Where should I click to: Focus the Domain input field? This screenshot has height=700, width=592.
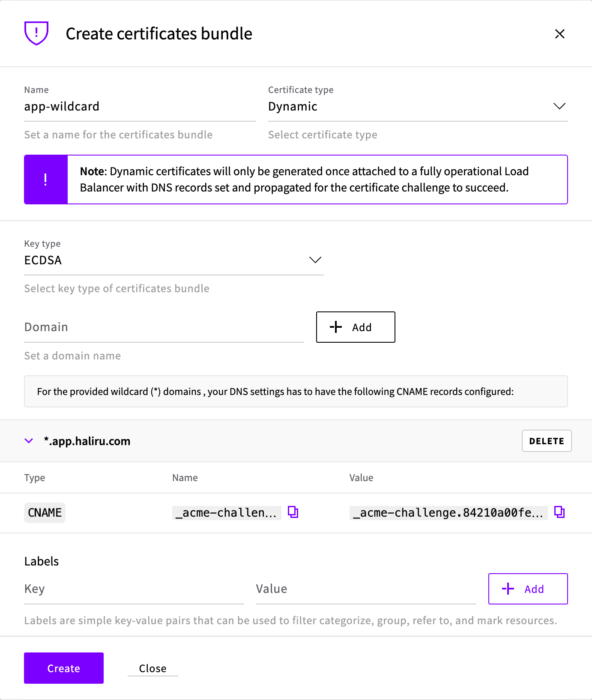(x=164, y=327)
